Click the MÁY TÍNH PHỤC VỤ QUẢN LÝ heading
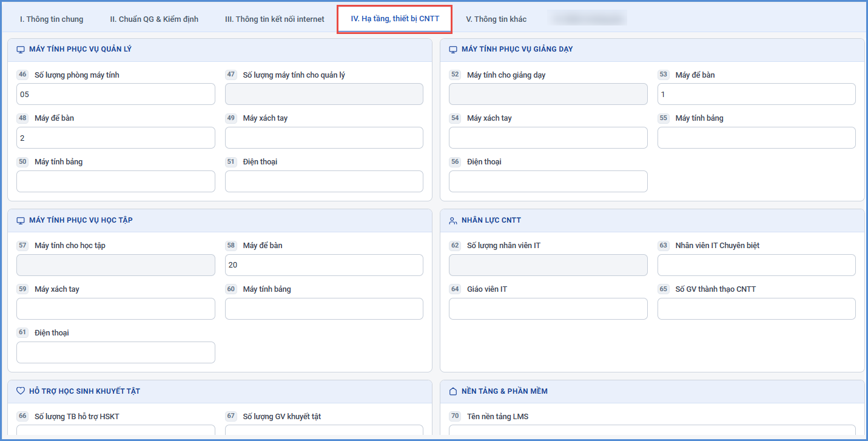The width and height of the screenshot is (868, 441). click(x=80, y=49)
